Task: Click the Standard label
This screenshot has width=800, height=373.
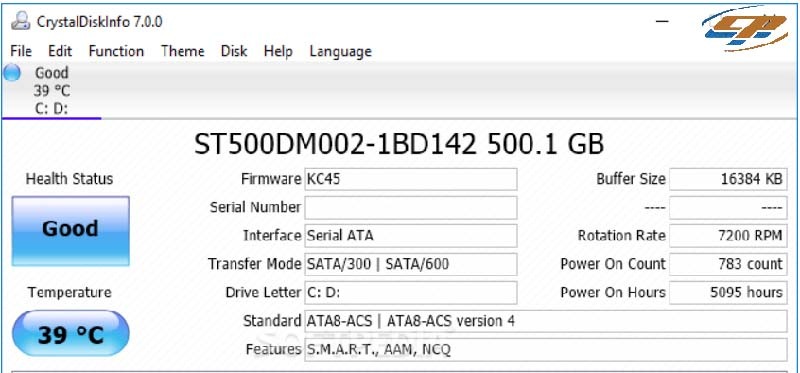Action: point(272,321)
